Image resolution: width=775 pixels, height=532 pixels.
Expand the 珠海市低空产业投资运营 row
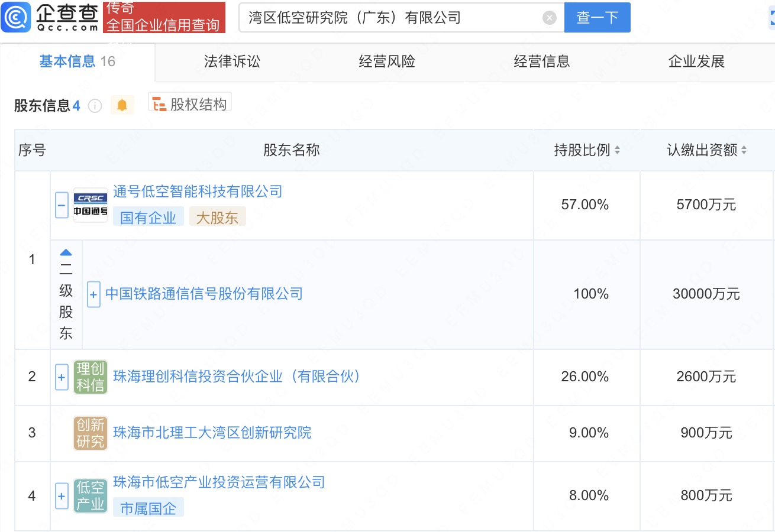(62, 496)
